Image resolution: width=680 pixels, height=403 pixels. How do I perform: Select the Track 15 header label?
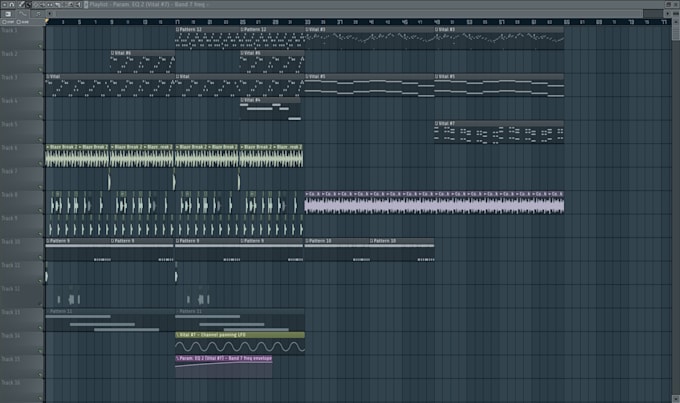(10, 359)
